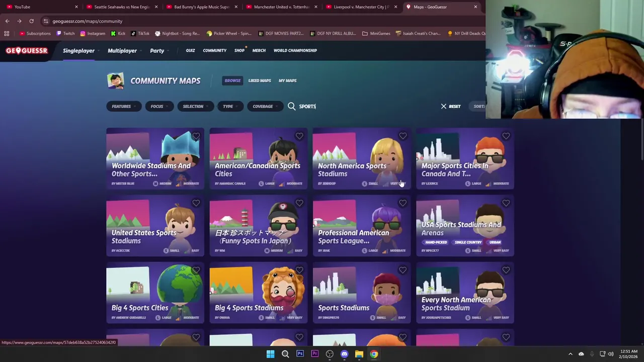Go back with browser back arrow
Viewport: 644px width, 362px height.
pyautogui.click(x=7, y=21)
